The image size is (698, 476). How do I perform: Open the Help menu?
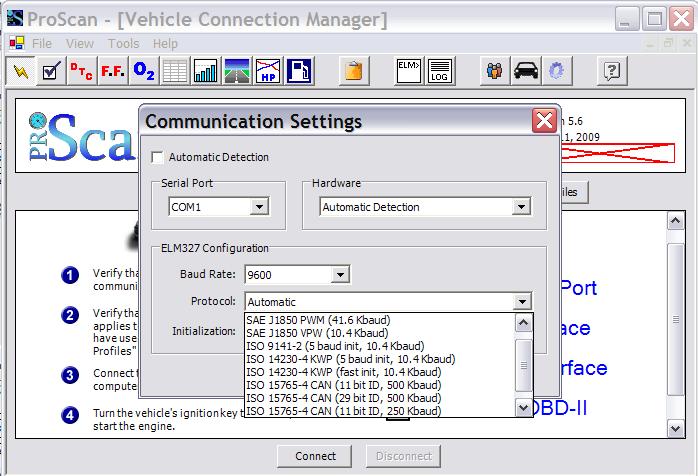point(165,44)
